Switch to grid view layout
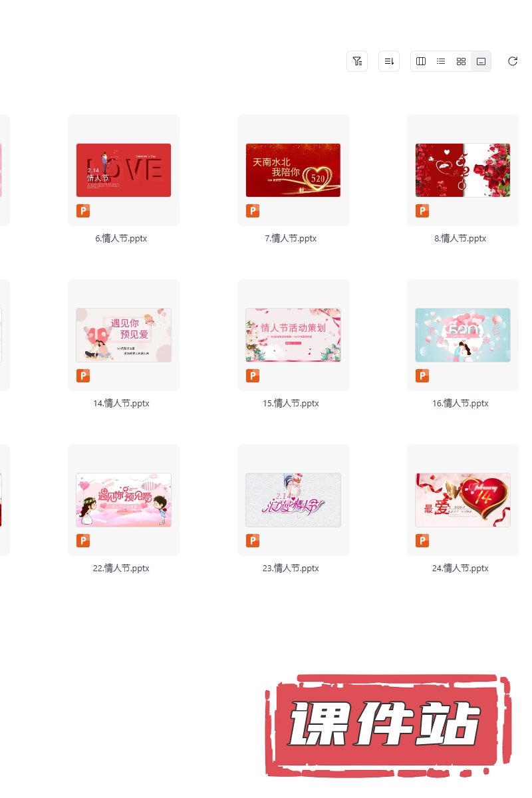The width and height of the screenshot is (532, 798). pos(461,61)
